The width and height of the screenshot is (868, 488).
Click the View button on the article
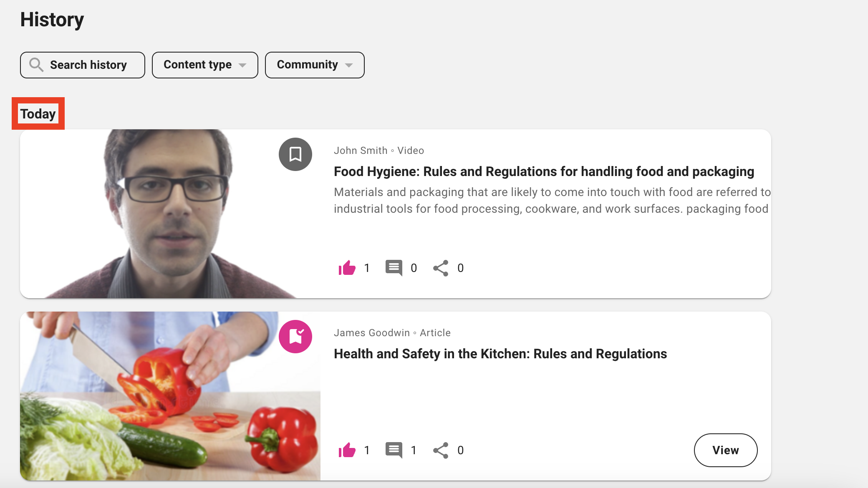click(725, 450)
